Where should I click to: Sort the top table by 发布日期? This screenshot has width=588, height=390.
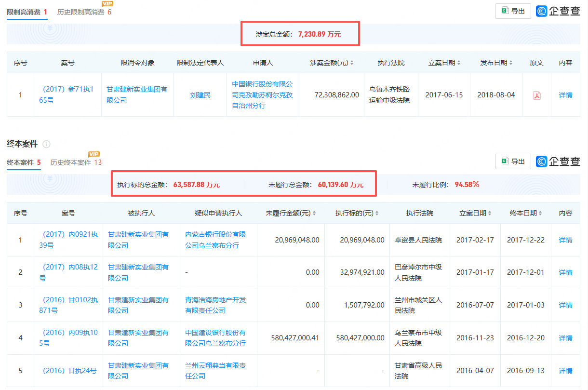click(x=510, y=63)
